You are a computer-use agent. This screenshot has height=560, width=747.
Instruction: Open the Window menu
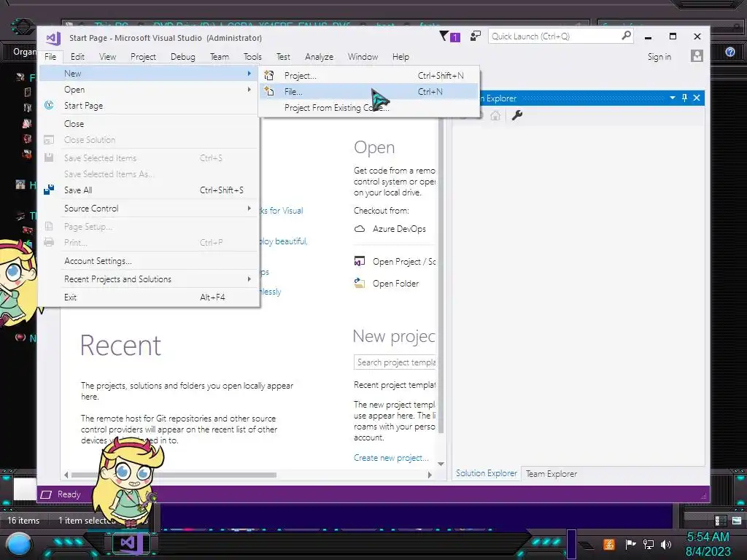pos(363,57)
